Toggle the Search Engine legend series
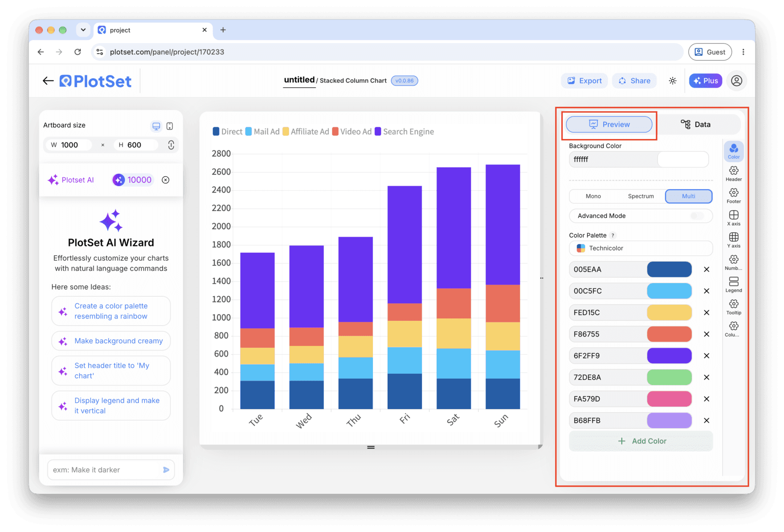Viewport: 784px width, 532px height. click(x=404, y=132)
